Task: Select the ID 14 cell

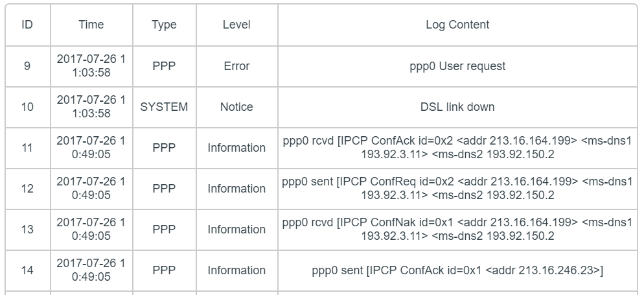Action: (x=27, y=270)
